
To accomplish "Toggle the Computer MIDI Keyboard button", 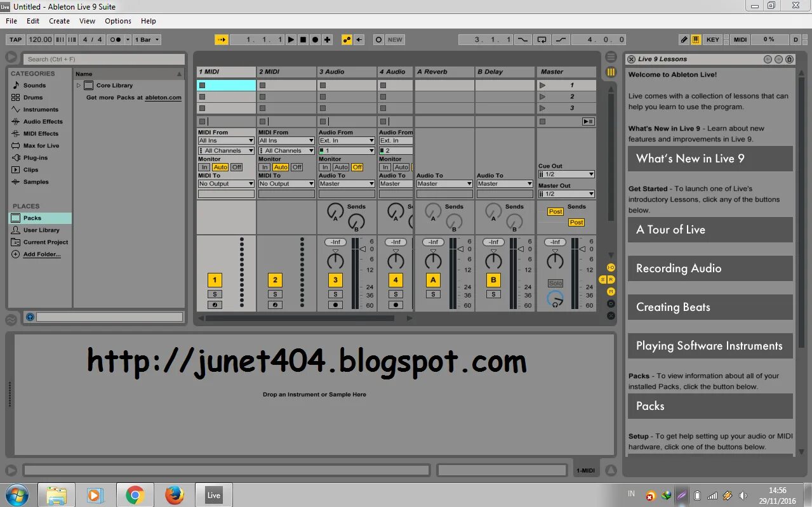I will (x=696, y=39).
